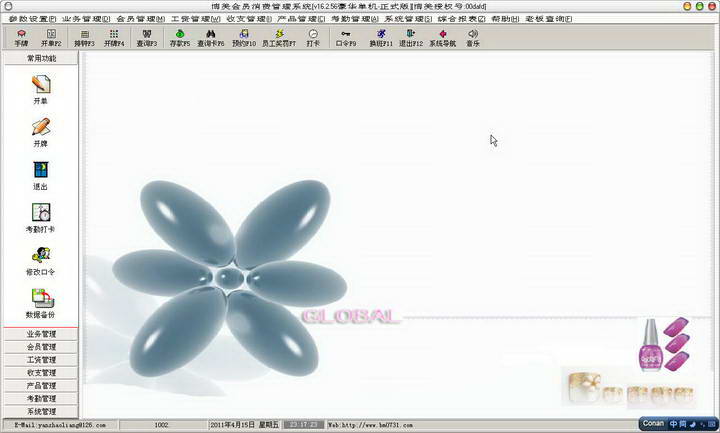Open the 老板查询(F) menu
The height and width of the screenshot is (433, 720).
click(x=549, y=19)
